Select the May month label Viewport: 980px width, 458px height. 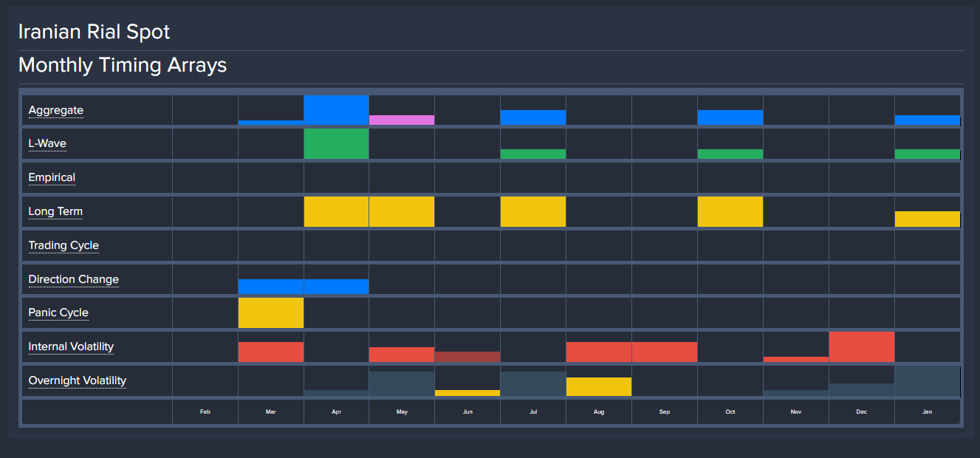click(x=402, y=411)
